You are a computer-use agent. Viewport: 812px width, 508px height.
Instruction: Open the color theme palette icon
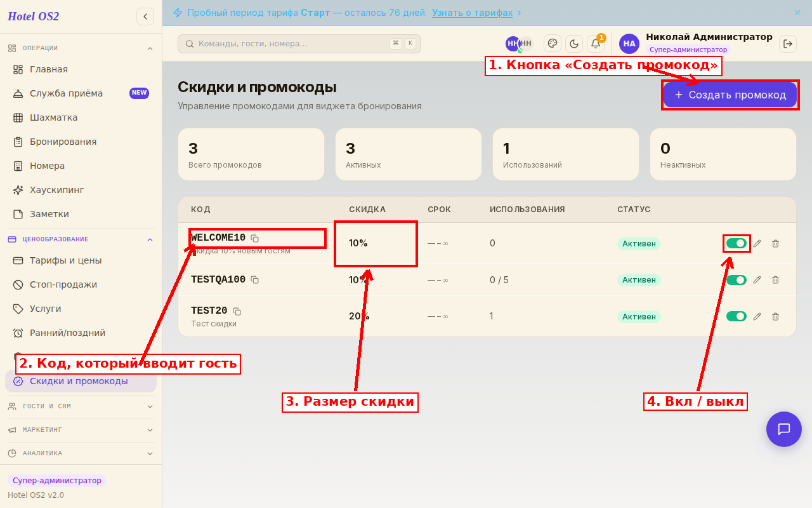click(553, 44)
